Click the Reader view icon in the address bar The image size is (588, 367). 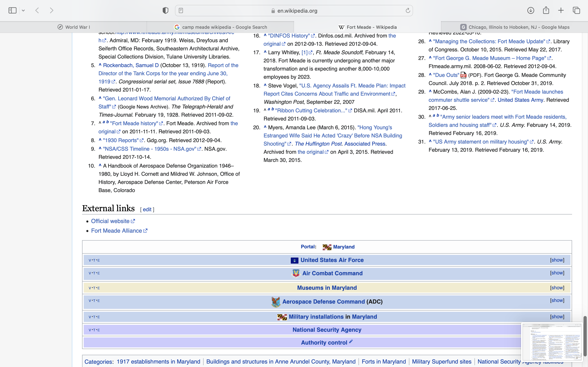181,10
